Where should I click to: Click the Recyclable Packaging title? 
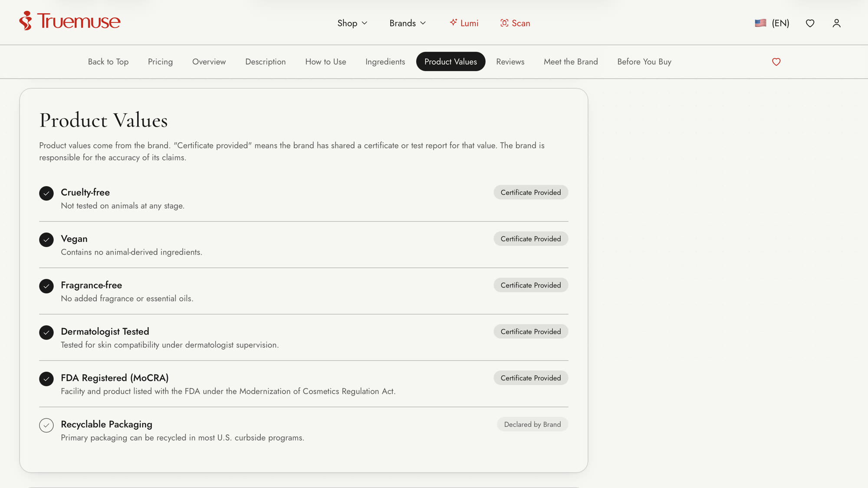(106, 424)
